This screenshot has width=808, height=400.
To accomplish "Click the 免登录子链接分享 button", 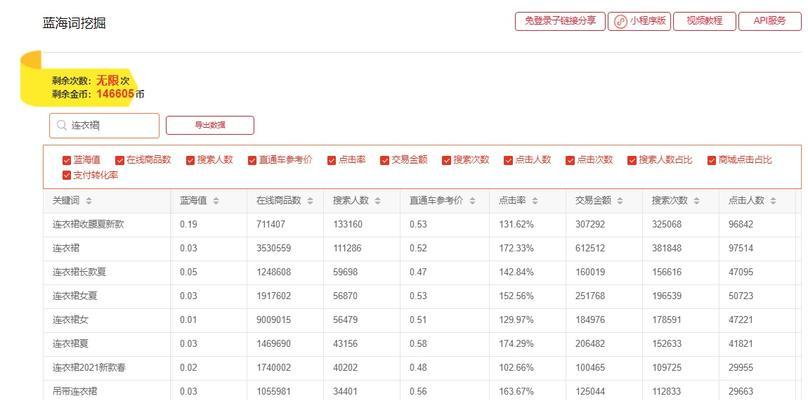I will (560, 22).
